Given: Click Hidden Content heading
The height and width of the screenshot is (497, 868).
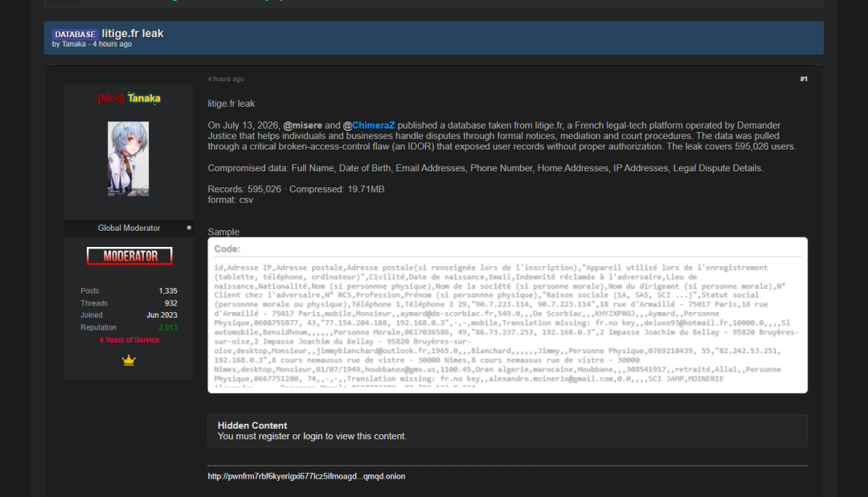Looking at the screenshot, I should coord(252,425).
